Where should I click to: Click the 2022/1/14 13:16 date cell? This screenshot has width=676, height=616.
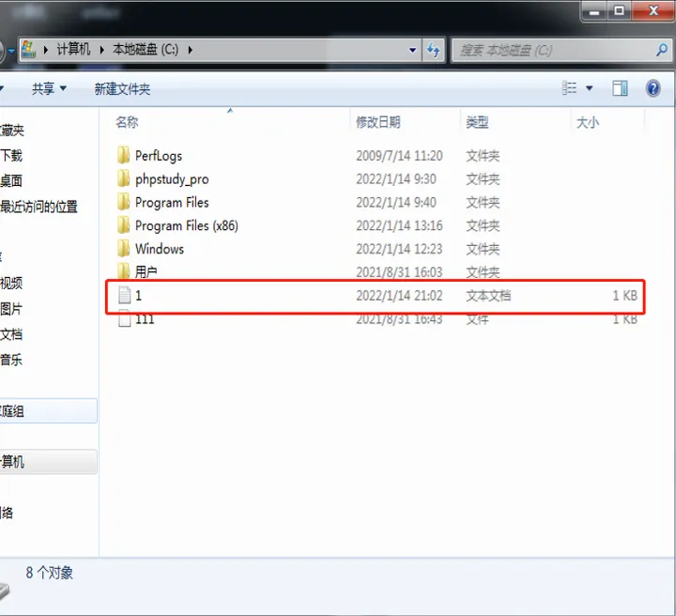399,225
